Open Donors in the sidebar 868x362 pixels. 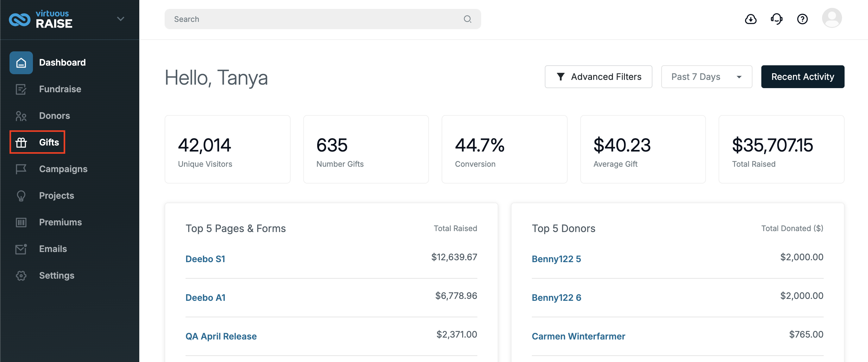point(54,116)
